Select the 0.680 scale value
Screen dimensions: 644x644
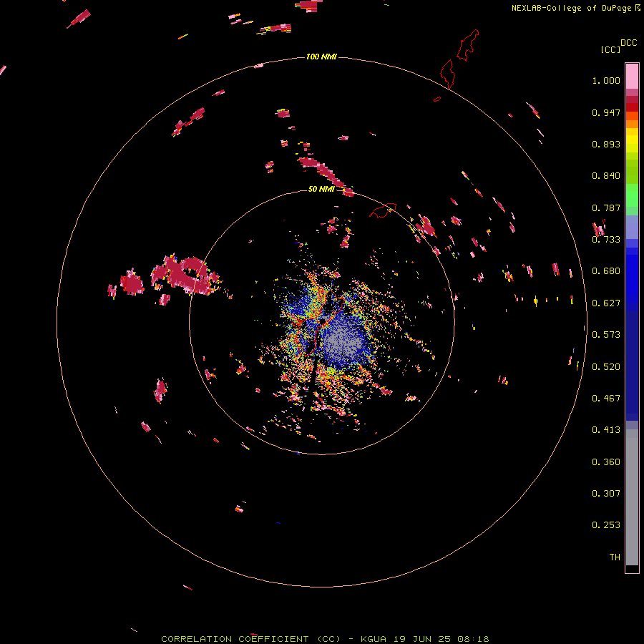point(606,271)
